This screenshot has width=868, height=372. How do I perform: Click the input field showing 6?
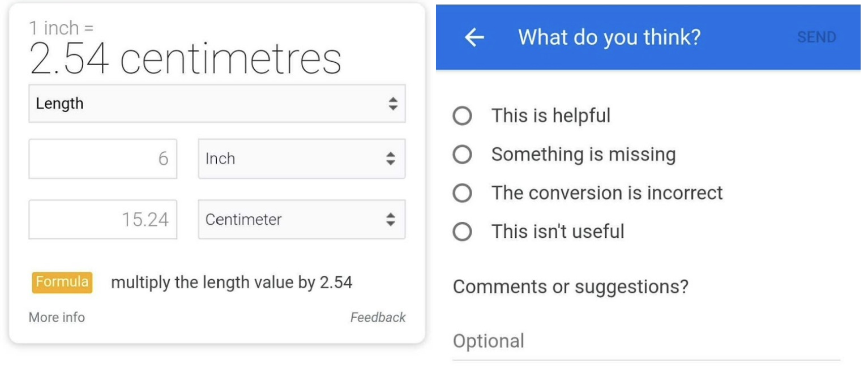pos(103,159)
